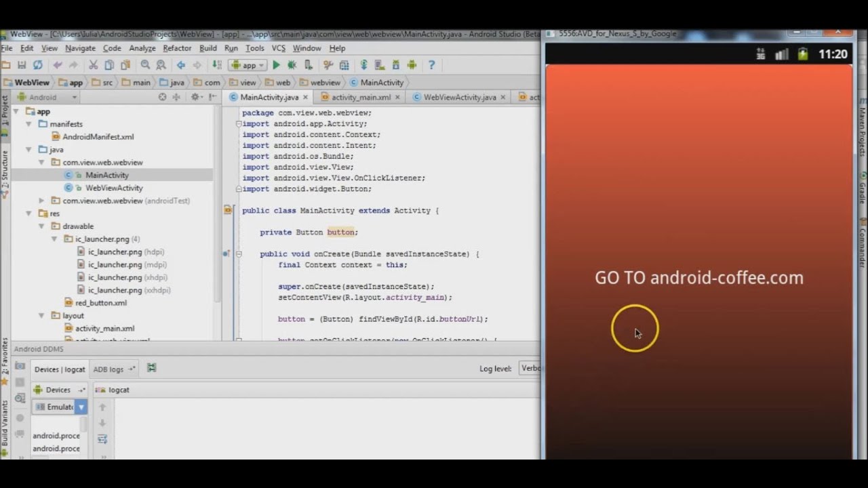This screenshot has height=488, width=868.
Task: Click the screenshot camera icon in DDMS
Action: 20,367
